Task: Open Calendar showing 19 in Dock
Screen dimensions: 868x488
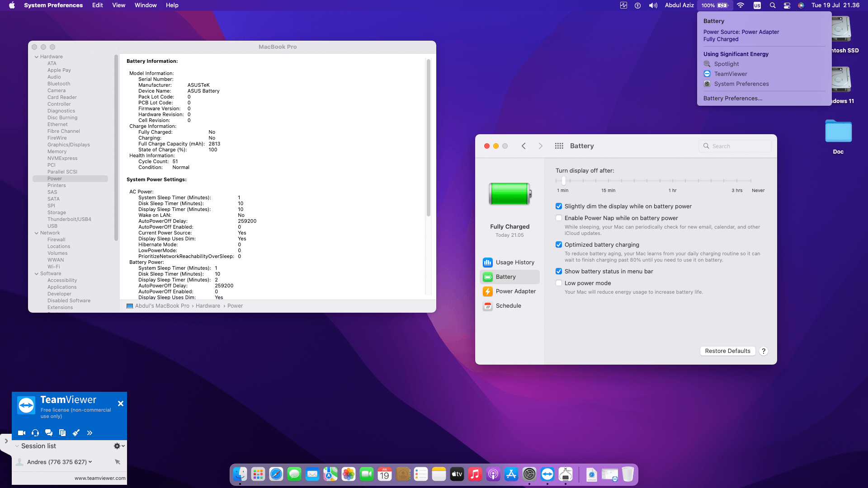Action: point(385,474)
